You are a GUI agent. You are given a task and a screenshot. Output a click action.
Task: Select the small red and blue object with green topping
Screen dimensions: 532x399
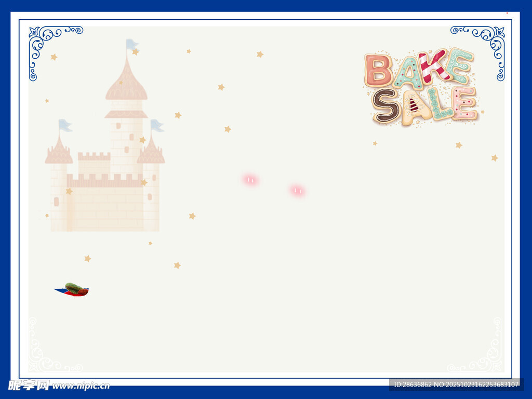pos(72,289)
